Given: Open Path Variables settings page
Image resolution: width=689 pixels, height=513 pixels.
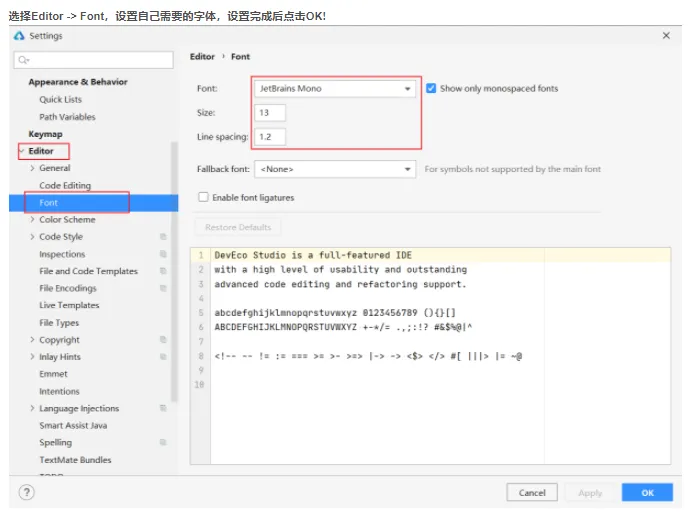Looking at the screenshot, I should [67, 116].
